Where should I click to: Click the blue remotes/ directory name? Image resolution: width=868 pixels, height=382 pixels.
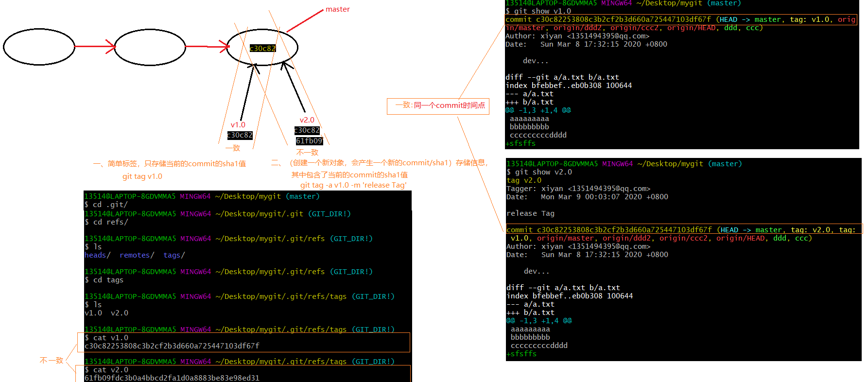(x=137, y=255)
